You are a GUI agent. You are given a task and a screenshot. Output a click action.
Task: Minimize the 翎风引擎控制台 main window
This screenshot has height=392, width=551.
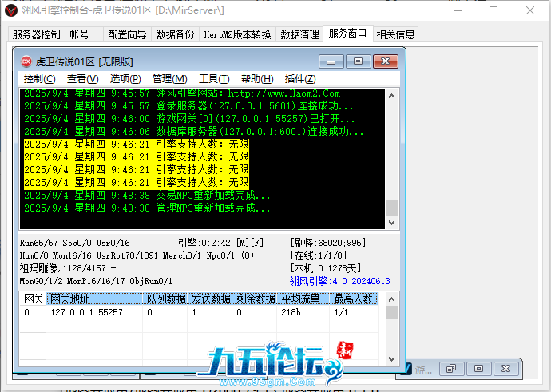[458, 10]
